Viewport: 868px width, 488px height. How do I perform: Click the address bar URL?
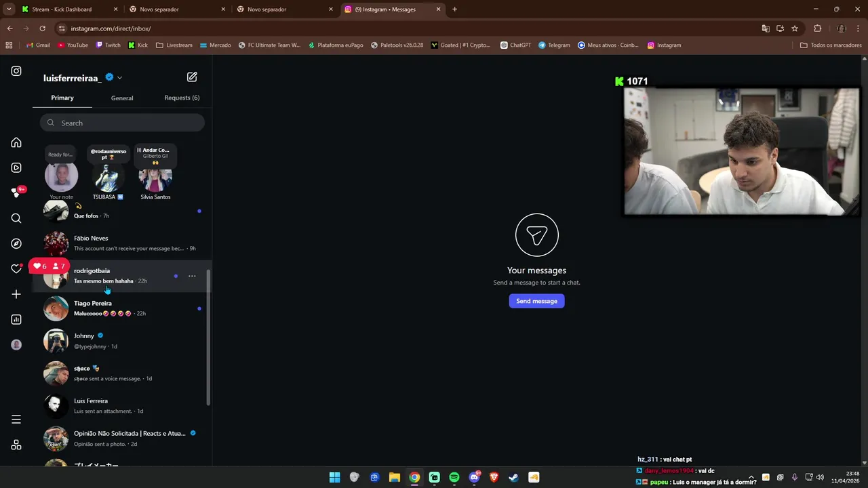pos(111,28)
